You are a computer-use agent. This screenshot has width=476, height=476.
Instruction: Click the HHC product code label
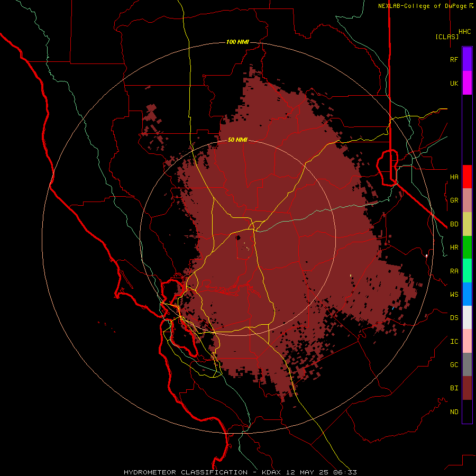(x=464, y=32)
